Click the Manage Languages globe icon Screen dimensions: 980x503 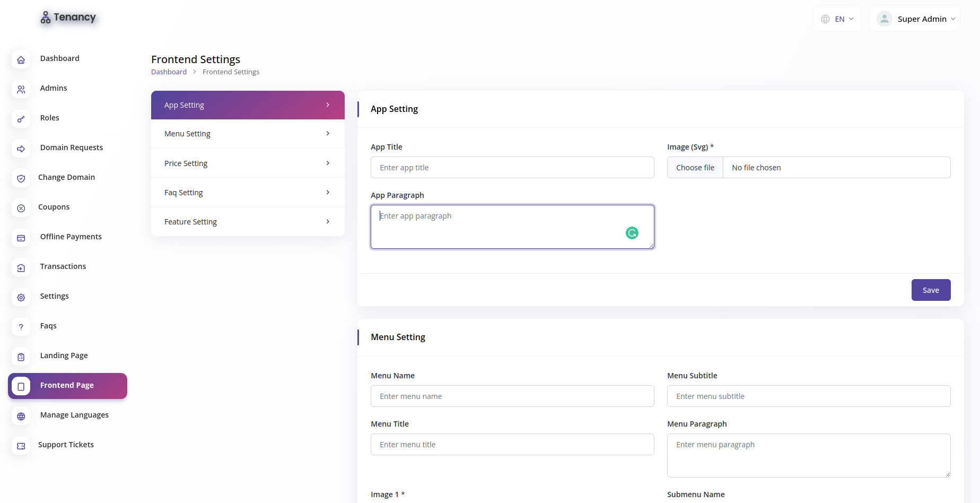[21, 417]
